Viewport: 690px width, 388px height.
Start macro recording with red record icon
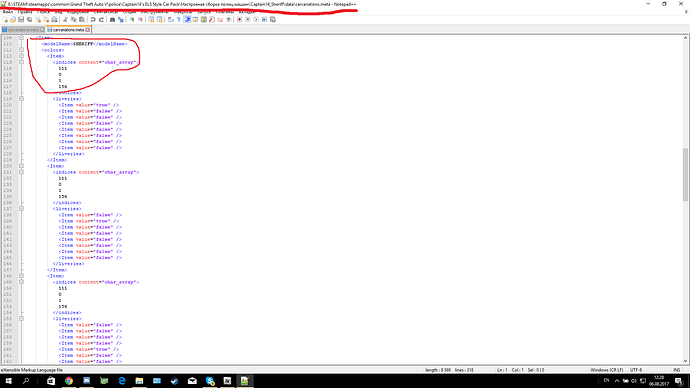tap(239, 20)
